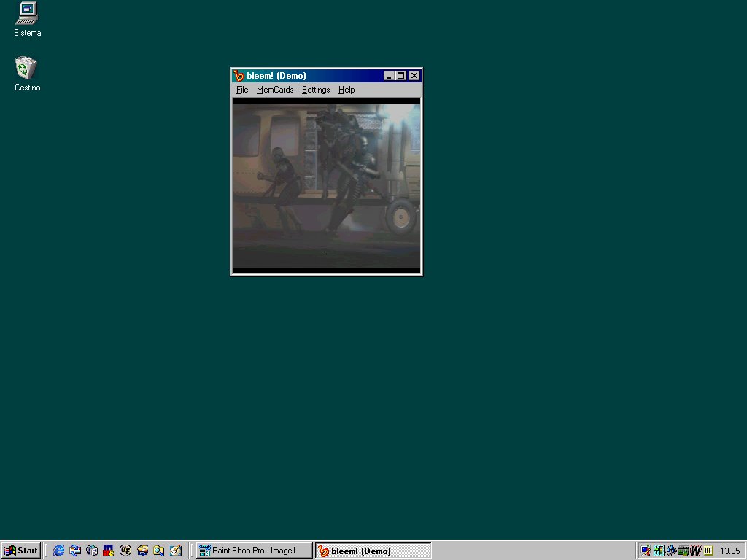This screenshot has height=560, width=747.
Task: Click the game video display in bleem!
Action: coord(326,186)
